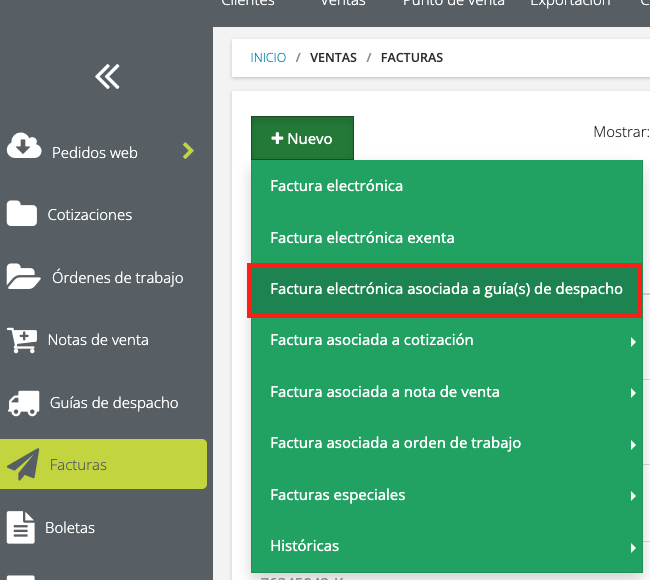650x580 pixels.
Task: Choose Factura asociada a nota de venta
Action: (447, 392)
